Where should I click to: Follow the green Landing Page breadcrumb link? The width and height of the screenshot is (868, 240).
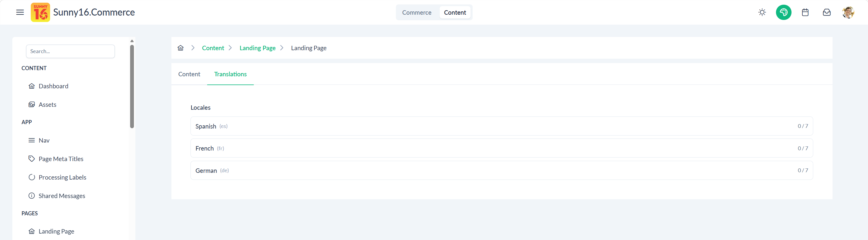coord(257,48)
